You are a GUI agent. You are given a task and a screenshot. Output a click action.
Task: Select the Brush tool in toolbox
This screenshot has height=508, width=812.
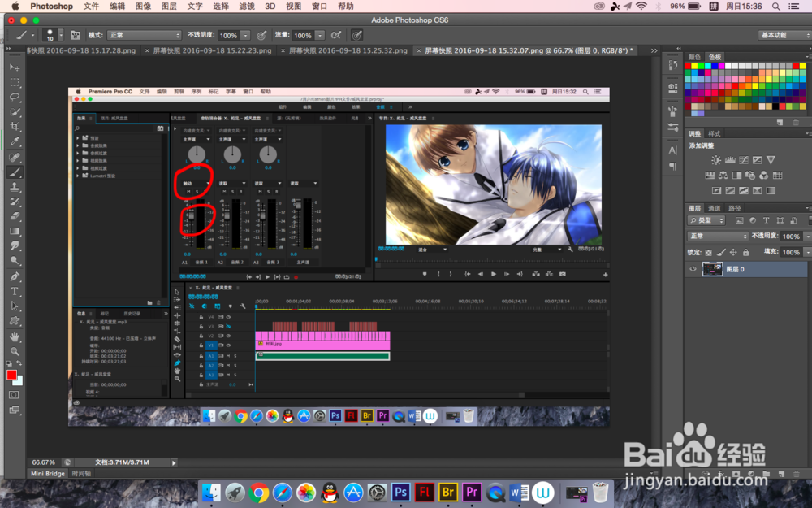(x=15, y=172)
